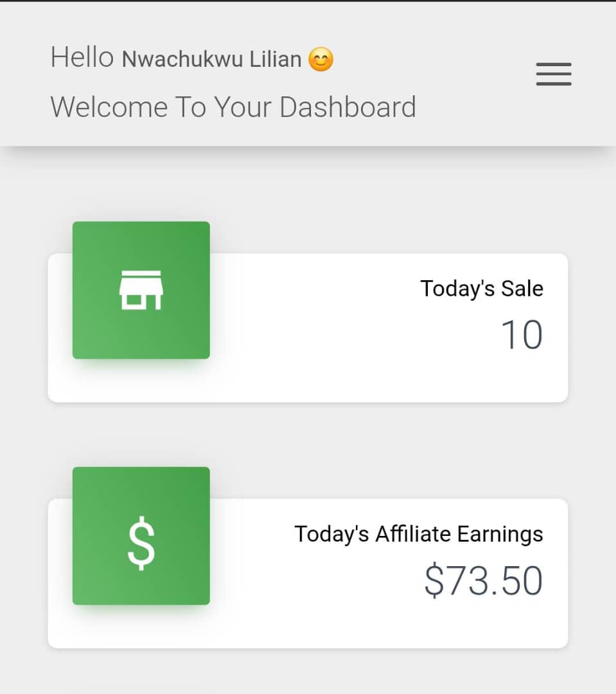
Task: Select the $73.50 earnings amount
Action: (x=483, y=580)
